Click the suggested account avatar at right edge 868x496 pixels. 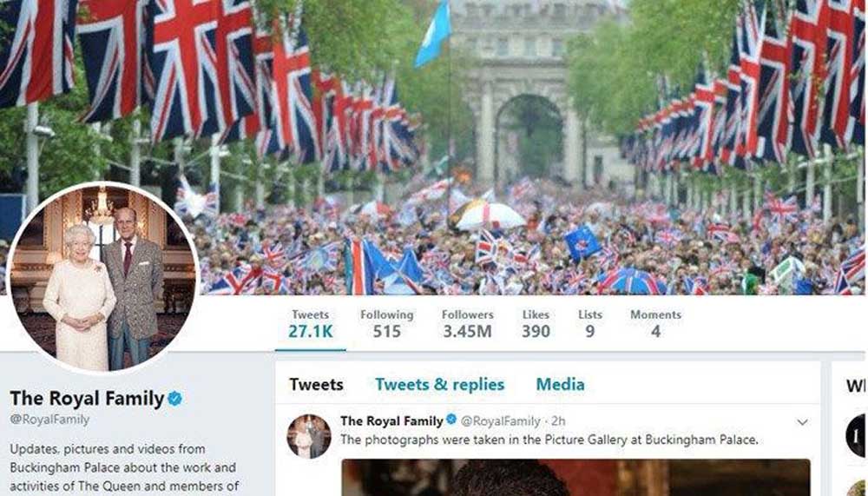[857, 435]
